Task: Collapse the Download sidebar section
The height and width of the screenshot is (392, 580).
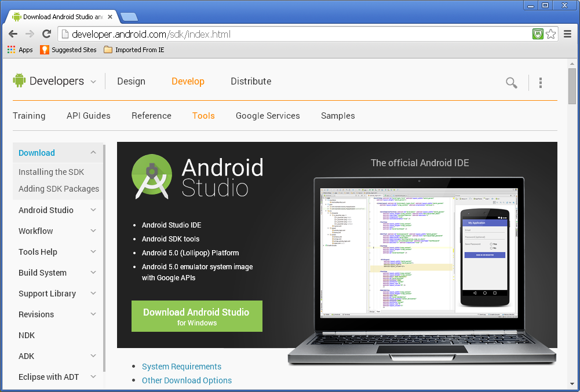Action: tap(93, 152)
